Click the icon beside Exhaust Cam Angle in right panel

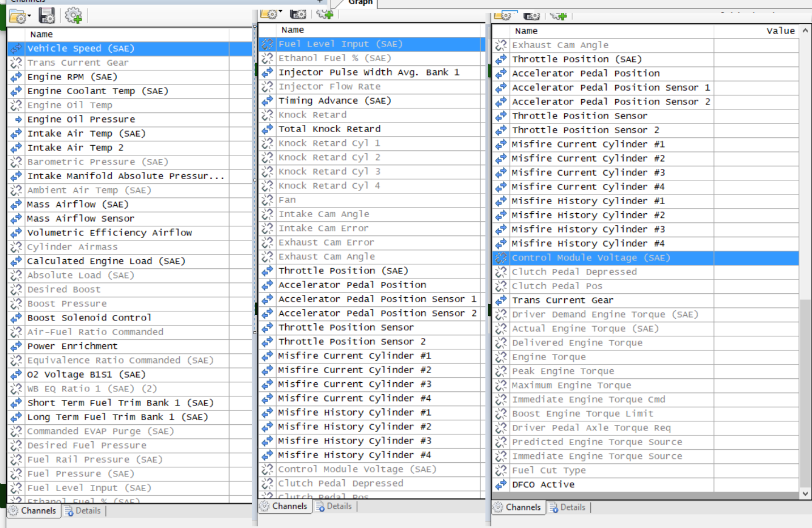(501, 45)
